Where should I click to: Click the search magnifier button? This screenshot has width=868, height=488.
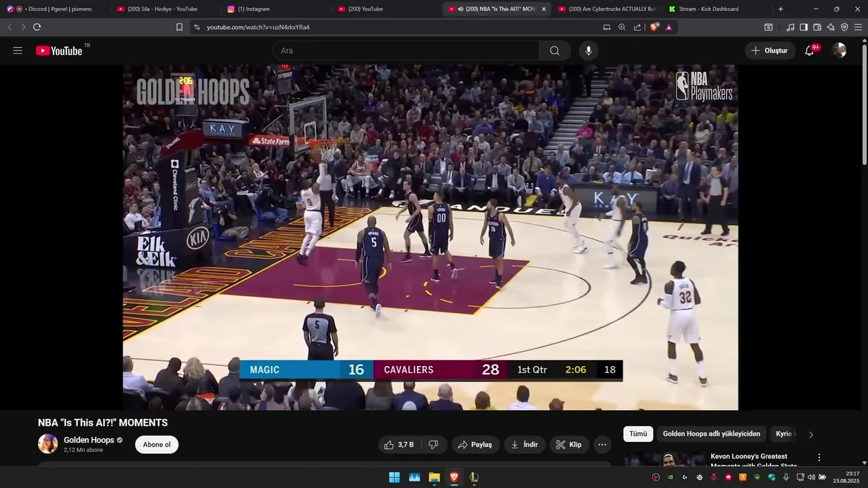pyautogui.click(x=555, y=51)
